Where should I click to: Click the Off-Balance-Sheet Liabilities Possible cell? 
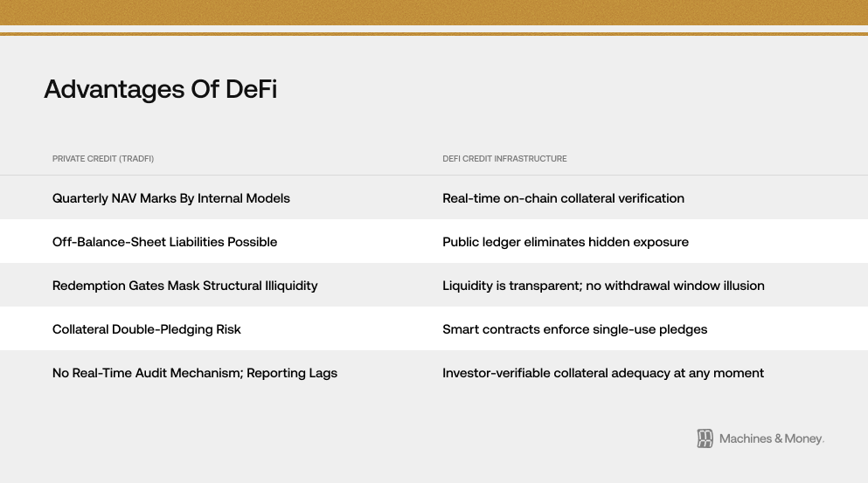(164, 242)
